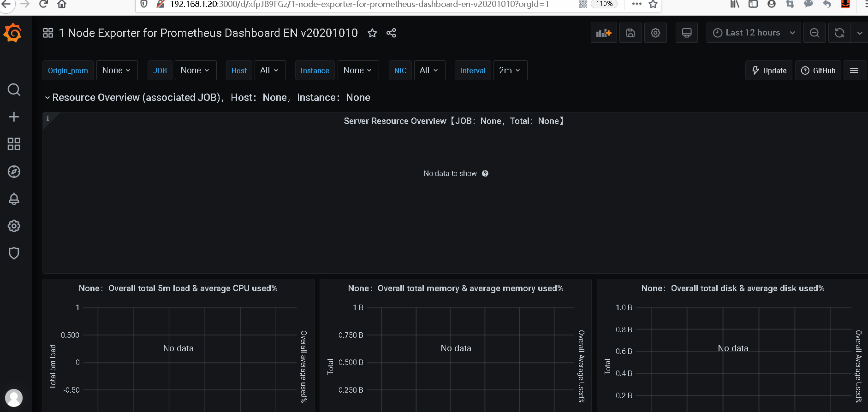Open the Overall total memory panel title menu
The image size is (868, 412).
(456, 288)
